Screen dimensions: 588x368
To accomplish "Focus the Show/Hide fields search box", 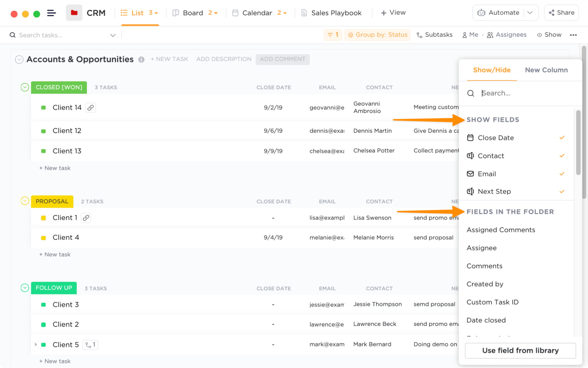I will point(524,93).
